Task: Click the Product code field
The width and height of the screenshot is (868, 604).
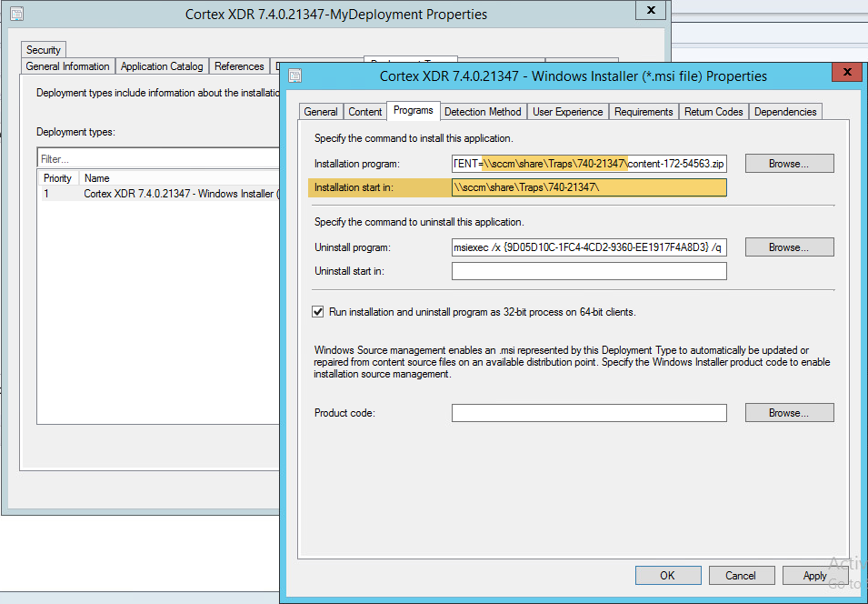Action: (589, 413)
